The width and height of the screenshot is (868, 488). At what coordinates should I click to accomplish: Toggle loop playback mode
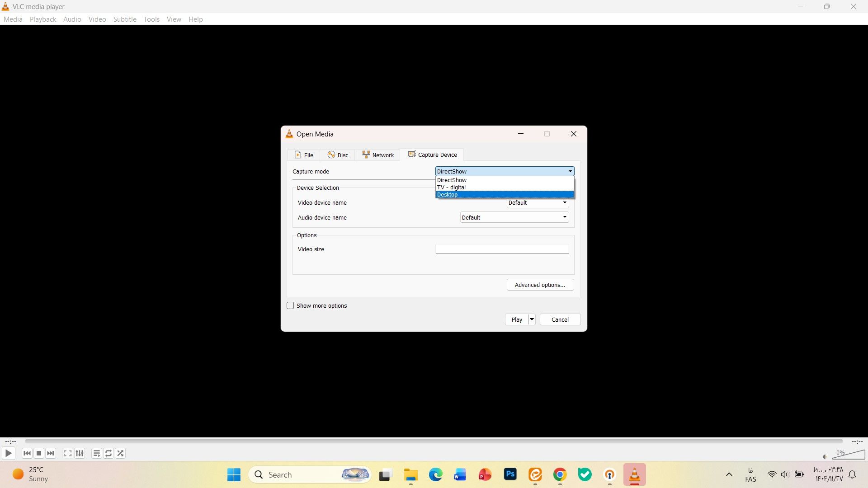coord(108,453)
